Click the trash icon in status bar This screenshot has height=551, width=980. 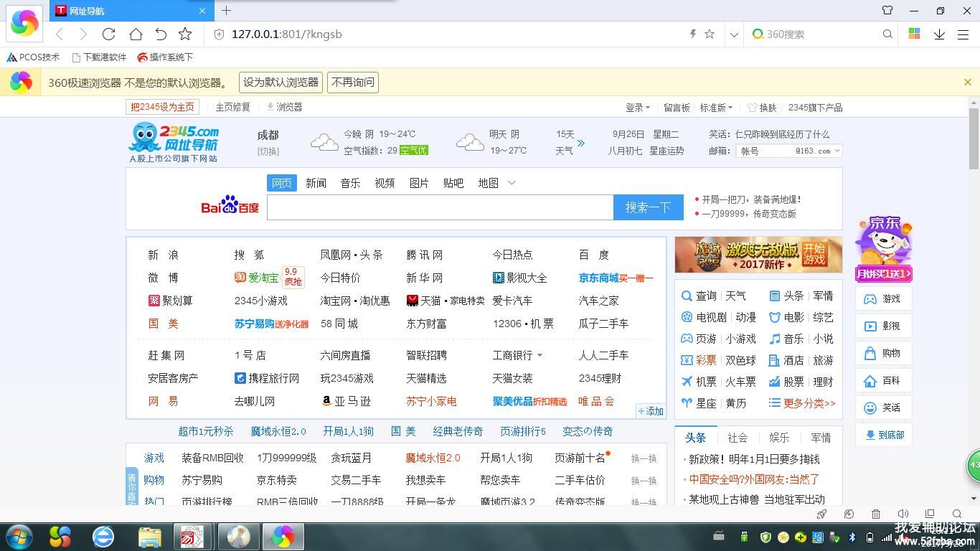click(x=876, y=514)
